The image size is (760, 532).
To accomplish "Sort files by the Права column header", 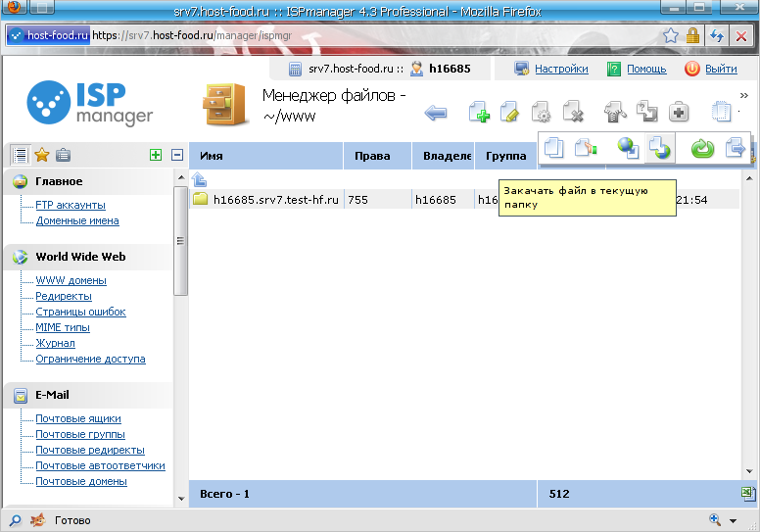I will coord(367,156).
